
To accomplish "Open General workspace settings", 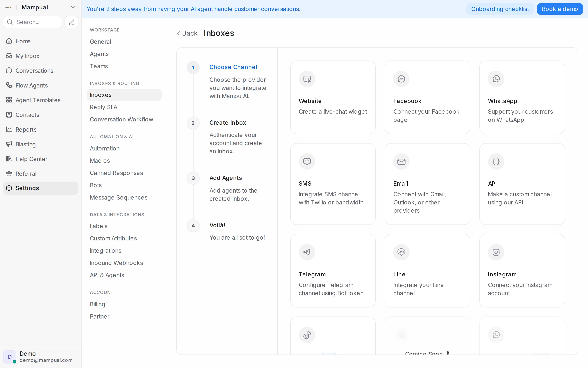I will tap(100, 42).
